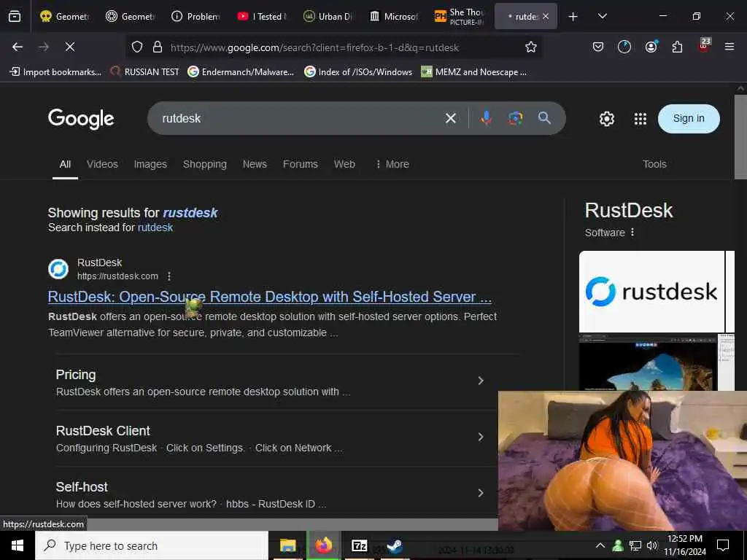Screen dimensions: 747x560
Task: Open tracking protection shield icon
Action: click(137, 47)
